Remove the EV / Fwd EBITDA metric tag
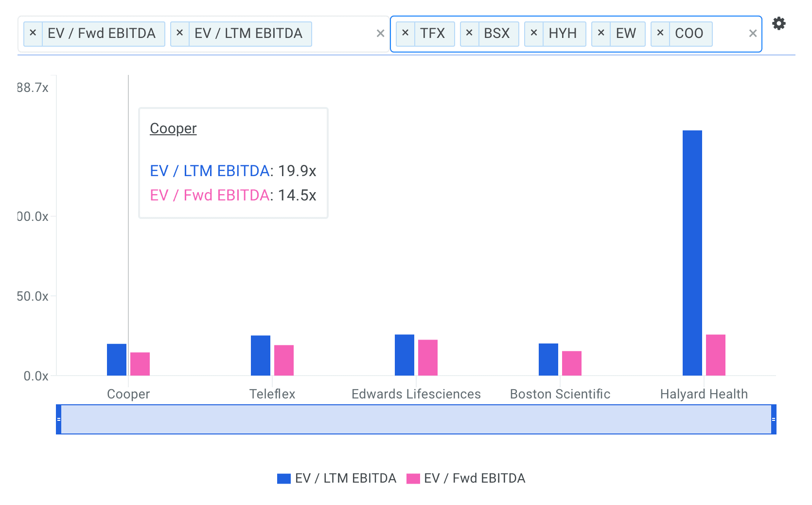This screenshot has height=505, width=812. 33,33
